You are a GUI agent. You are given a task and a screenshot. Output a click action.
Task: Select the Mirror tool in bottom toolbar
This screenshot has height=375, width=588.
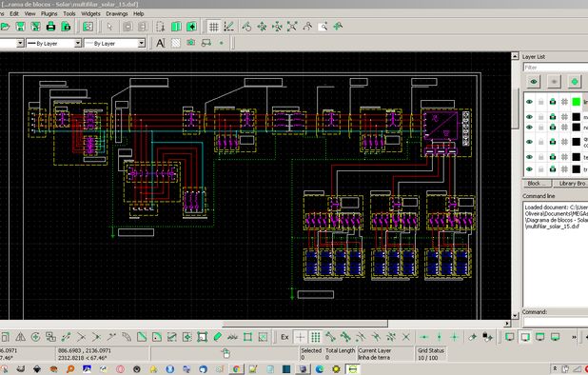pyautogui.click(x=20, y=337)
